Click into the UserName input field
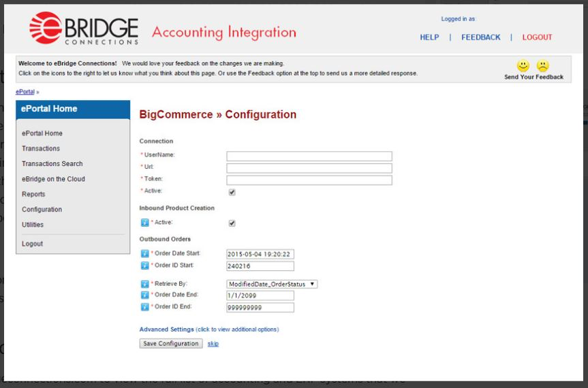 coord(309,156)
